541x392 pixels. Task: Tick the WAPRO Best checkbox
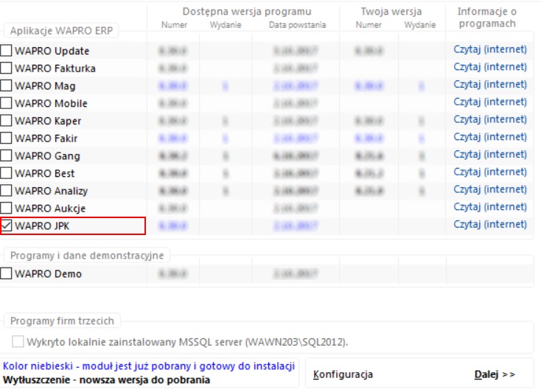[6, 173]
